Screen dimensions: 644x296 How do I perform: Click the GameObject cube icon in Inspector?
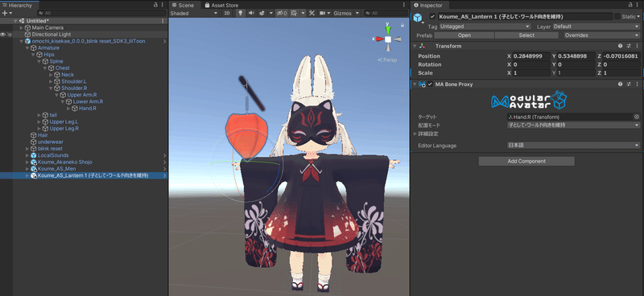[418, 17]
